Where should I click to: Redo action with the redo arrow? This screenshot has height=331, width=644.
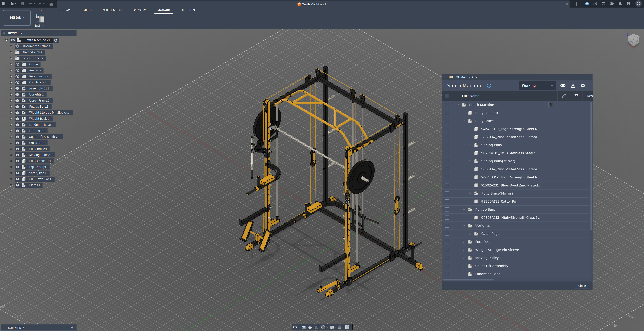[x=40, y=4]
